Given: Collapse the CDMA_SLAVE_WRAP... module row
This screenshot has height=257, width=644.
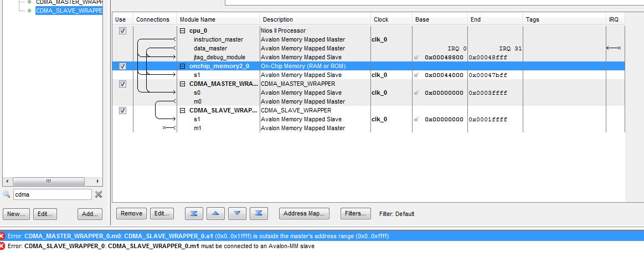Looking at the screenshot, I should coord(182,110).
